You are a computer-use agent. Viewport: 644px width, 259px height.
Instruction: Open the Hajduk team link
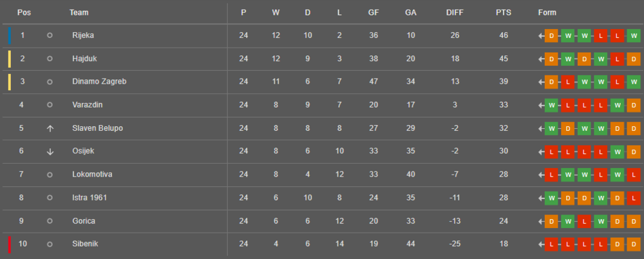coord(84,59)
